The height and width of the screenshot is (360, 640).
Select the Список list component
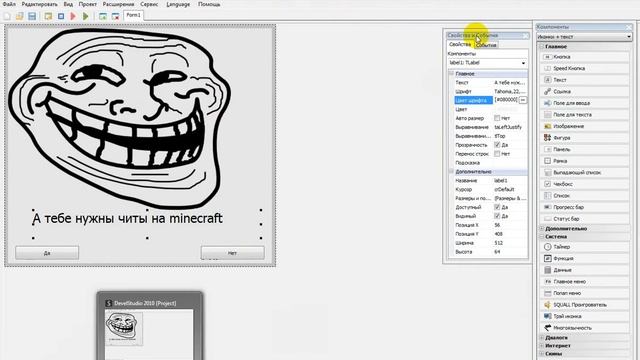click(584, 196)
